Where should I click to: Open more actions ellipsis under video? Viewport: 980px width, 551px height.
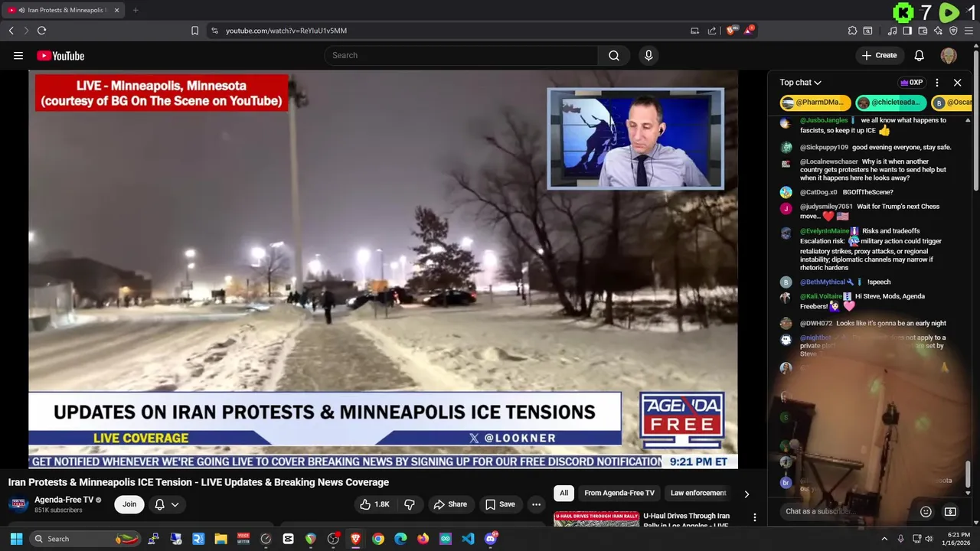click(x=536, y=504)
